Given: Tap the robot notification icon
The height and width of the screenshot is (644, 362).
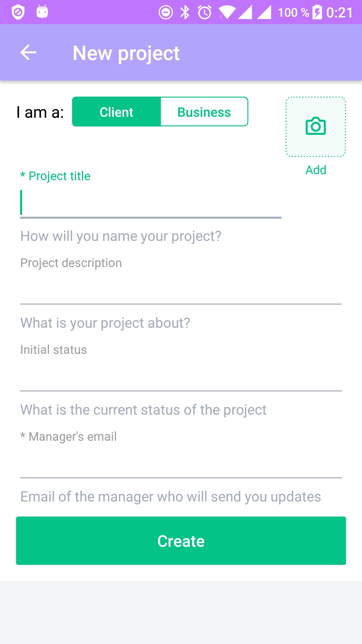Looking at the screenshot, I should 42,12.
